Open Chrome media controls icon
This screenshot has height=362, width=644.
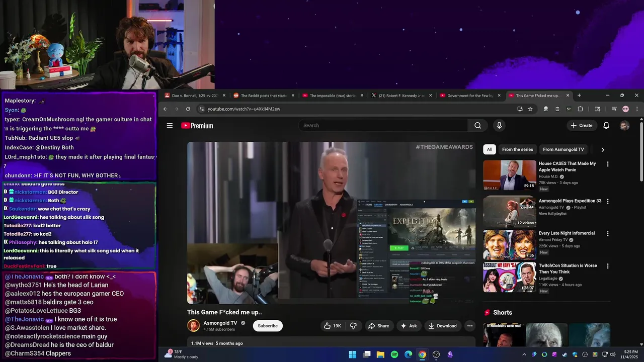614,109
